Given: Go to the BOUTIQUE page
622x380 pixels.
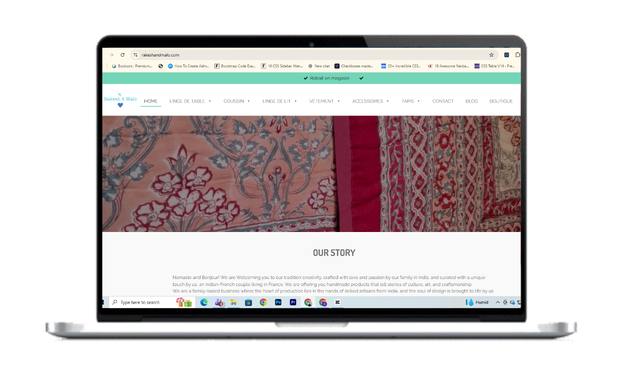Looking at the screenshot, I should click(x=501, y=101).
